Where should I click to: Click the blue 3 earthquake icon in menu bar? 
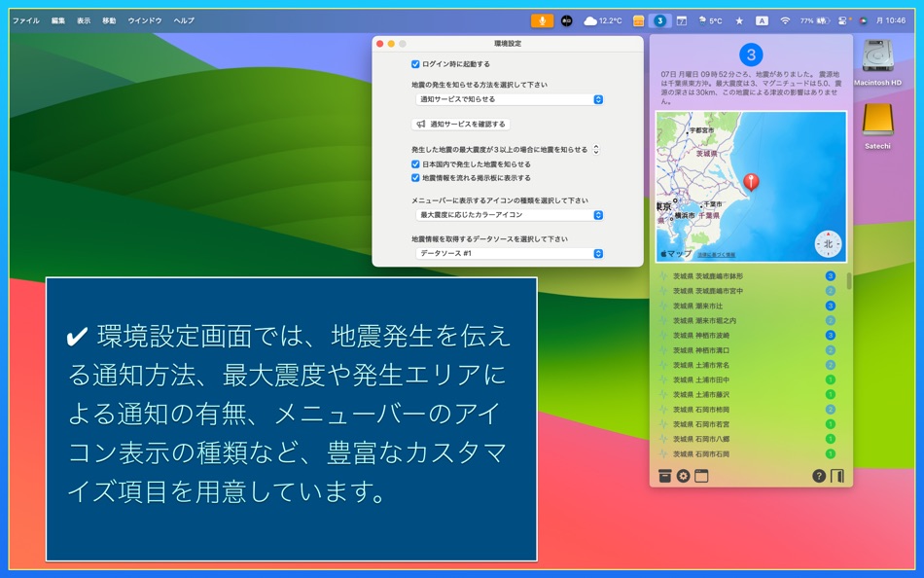[659, 20]
